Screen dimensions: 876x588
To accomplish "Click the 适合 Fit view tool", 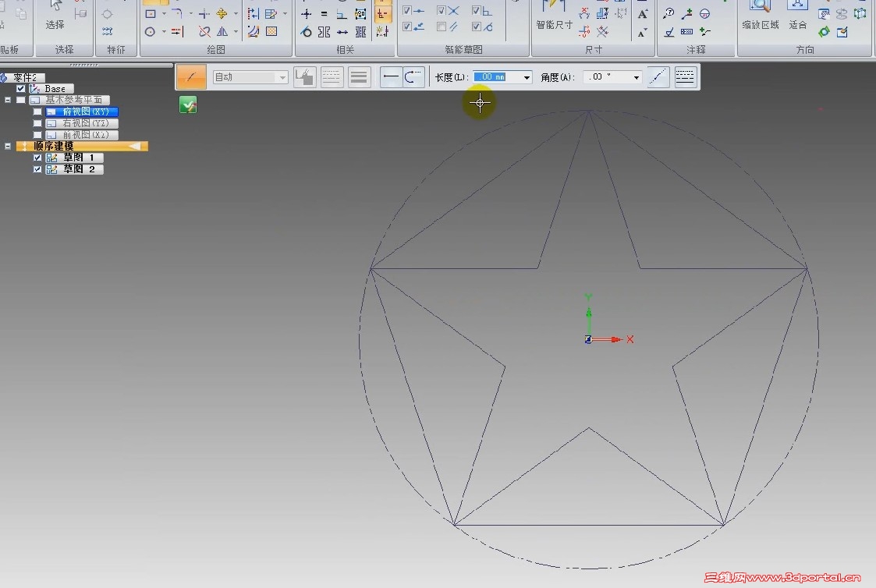I will coord(798,16).
